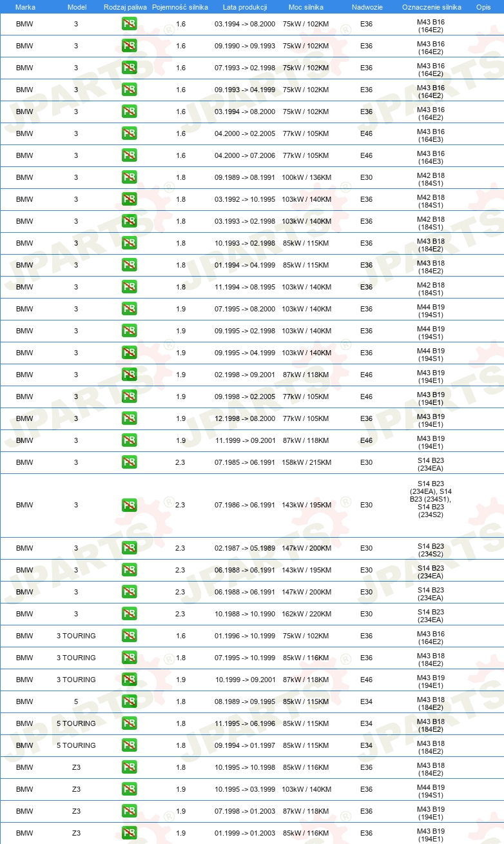Click PB icon in the 143kW row 07.1986 -> 06.1991

pos(129,505)
